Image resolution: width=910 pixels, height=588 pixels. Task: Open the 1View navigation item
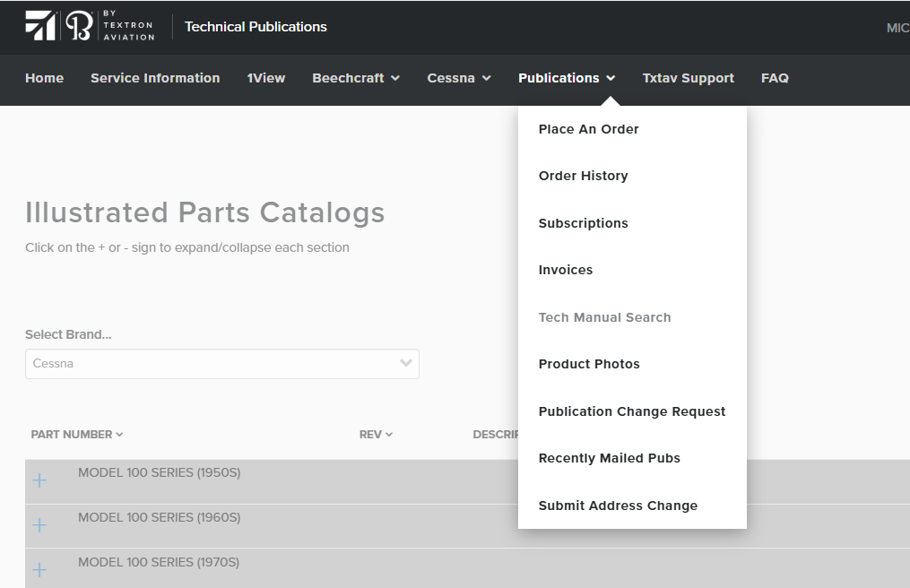click(x=265, y=78)
